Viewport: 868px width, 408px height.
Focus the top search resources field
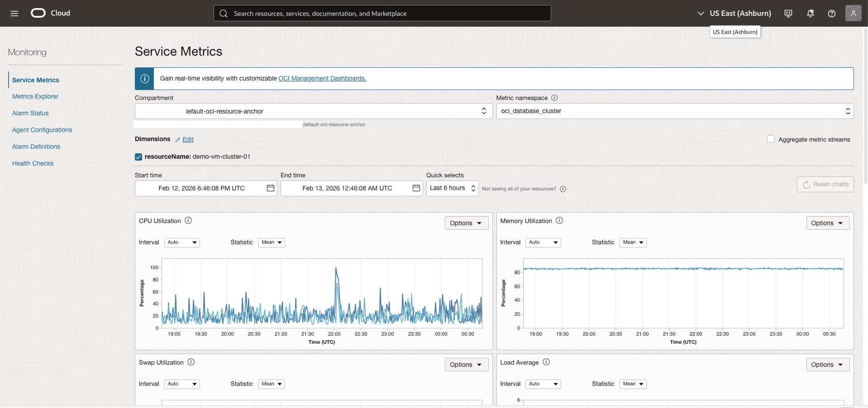382,13
